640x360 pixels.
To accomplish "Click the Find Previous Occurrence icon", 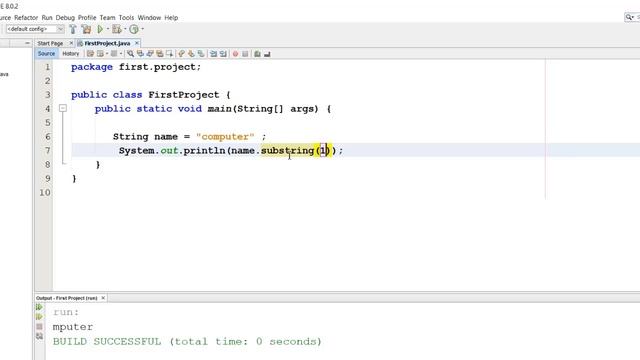I will [x=140, y=54].
